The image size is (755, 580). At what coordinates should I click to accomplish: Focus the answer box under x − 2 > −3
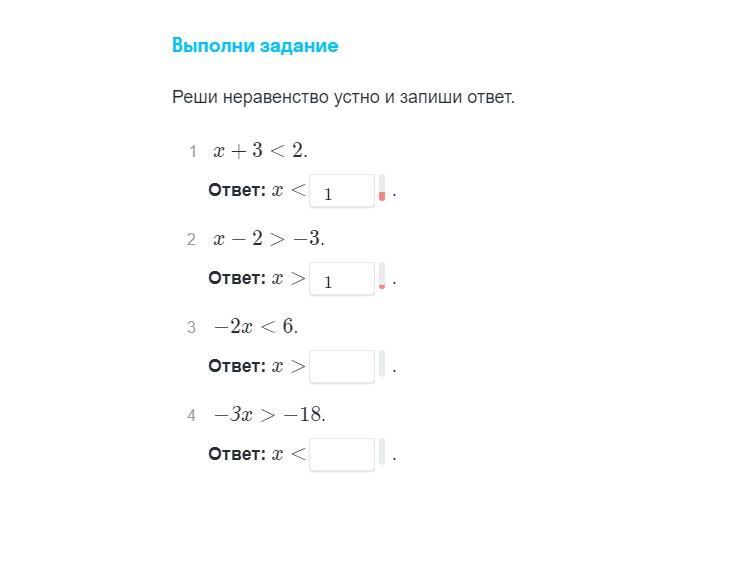click(x=342, y=278)
